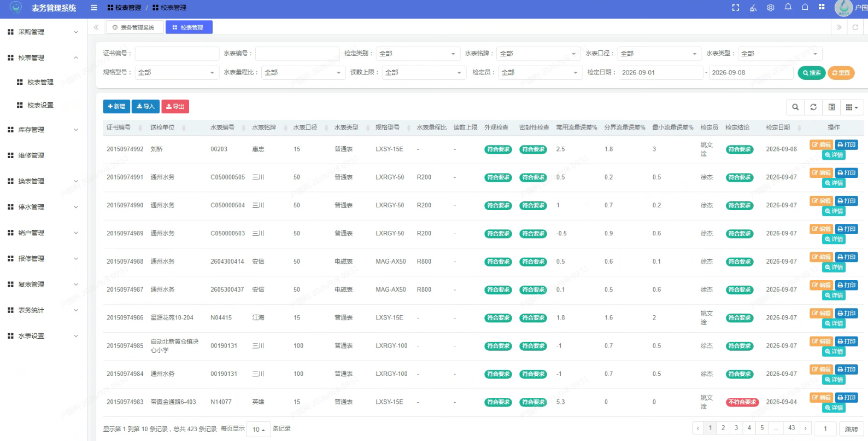Expand the 换表管理 sidebar menu

[44, 181]
